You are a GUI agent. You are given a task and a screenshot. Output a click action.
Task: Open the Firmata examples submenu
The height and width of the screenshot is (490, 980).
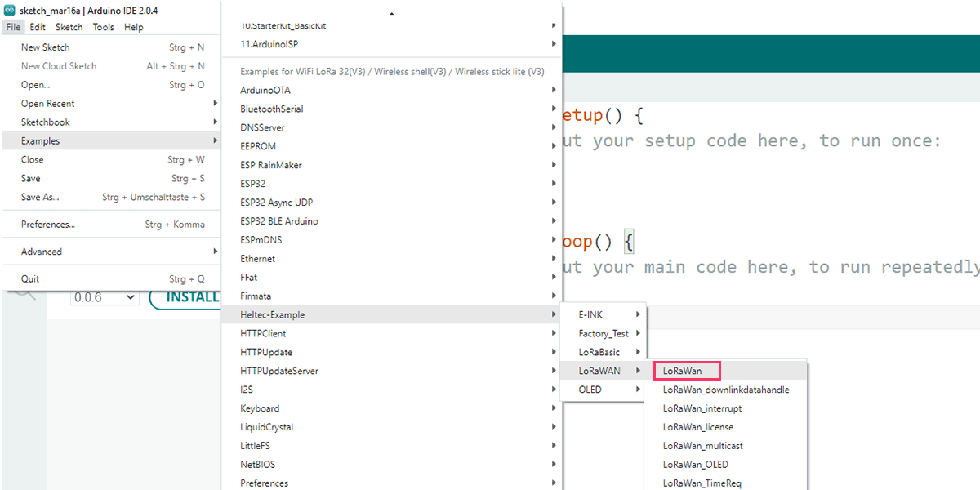pos(392,296)
